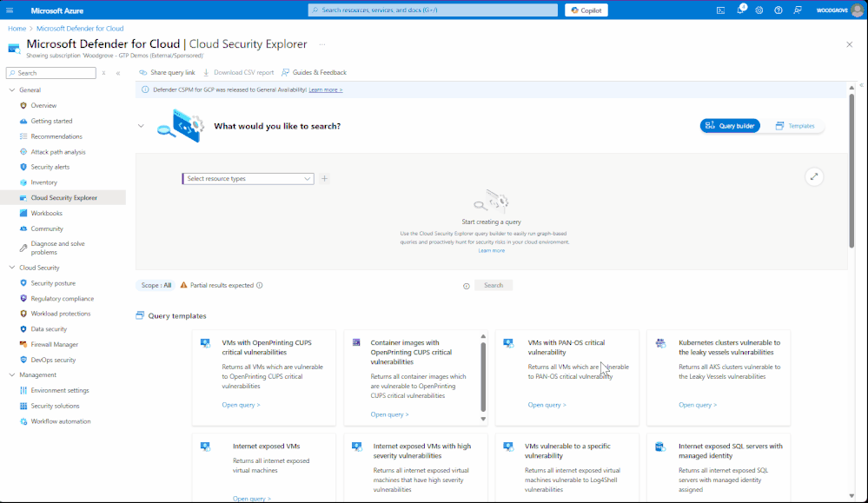The width and height of the screenshot is (868, 503).
Task: Open the more options ellipsis beside the title
Action: [322, 44]
